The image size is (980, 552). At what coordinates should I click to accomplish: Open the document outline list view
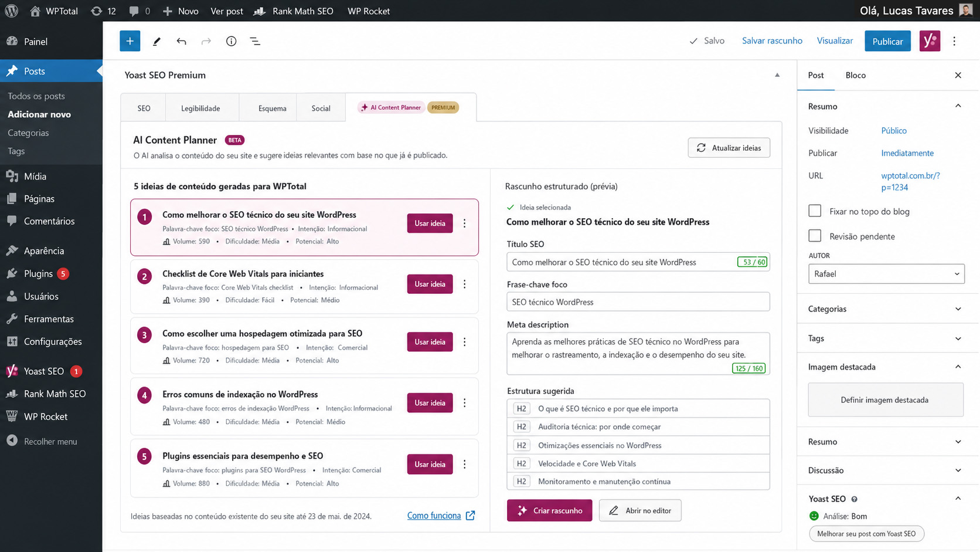tap(255, 41)
